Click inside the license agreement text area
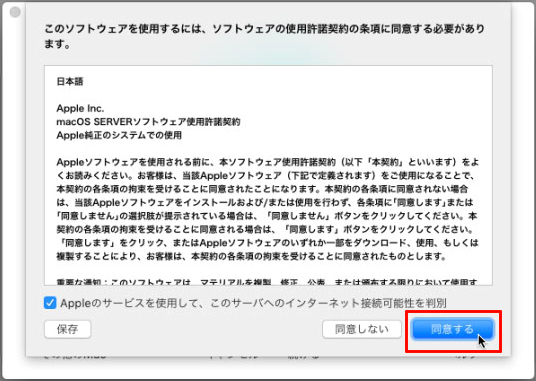The width and height of the screenshot is (536, 381). click(x=268, y=175)
